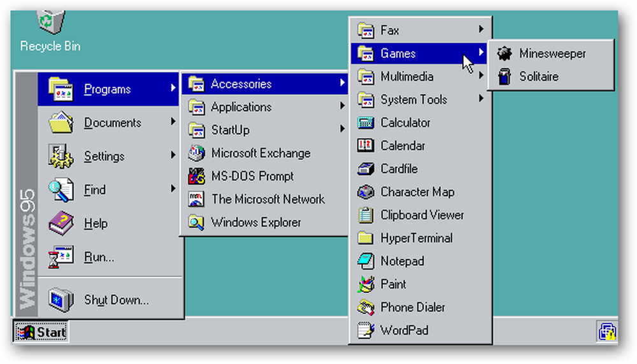Click the HyperTerminal label text

click(417, 238)
